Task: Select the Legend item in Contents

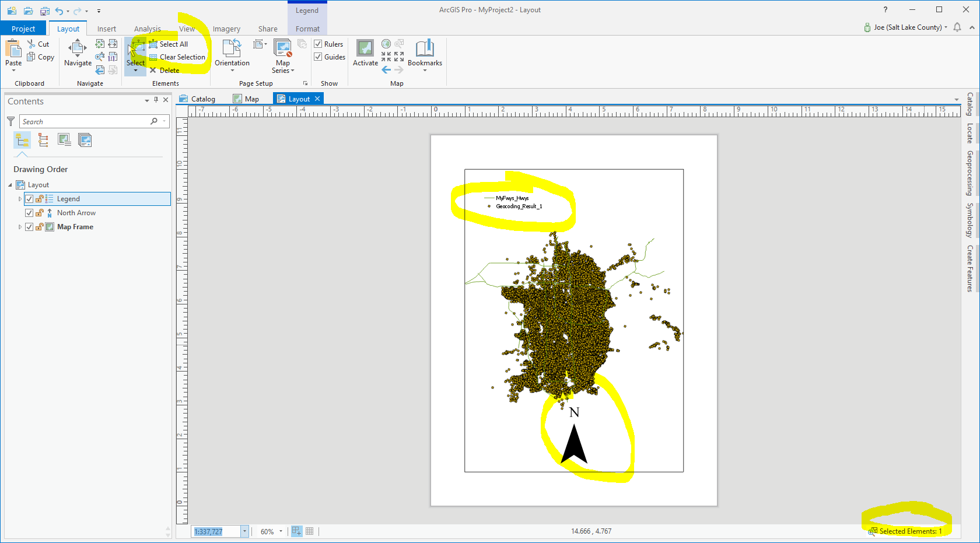Action: tap(68, 199)
